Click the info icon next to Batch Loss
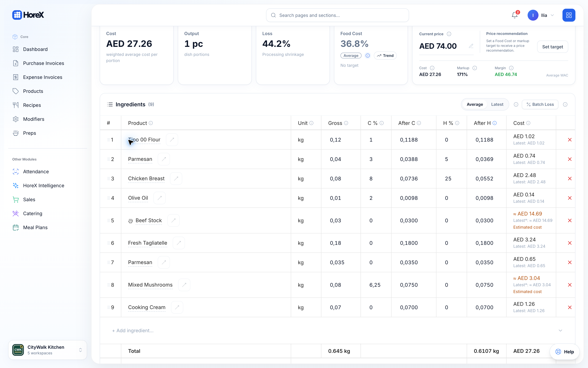The height and width of the screenshot is (368, 588). 565,104
